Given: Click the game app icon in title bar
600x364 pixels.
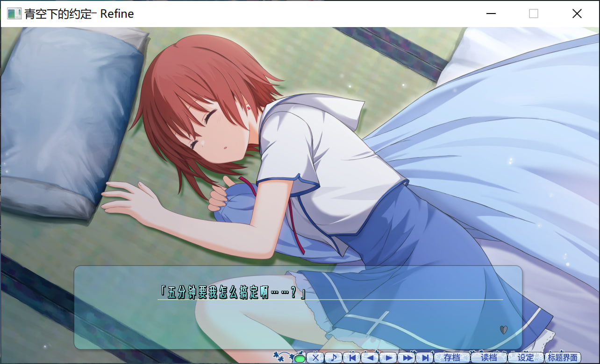Looking at the screenshot, I should click(x=14, y=14).
